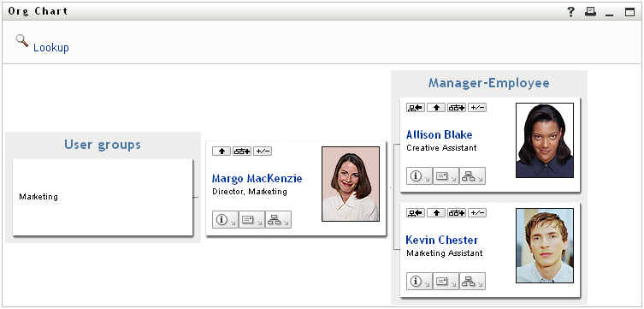Click the up-arrow icon on Allison Blake's card
Image resolution: width=644 pixels, height=309 pixels.
(x=436, y=108)
